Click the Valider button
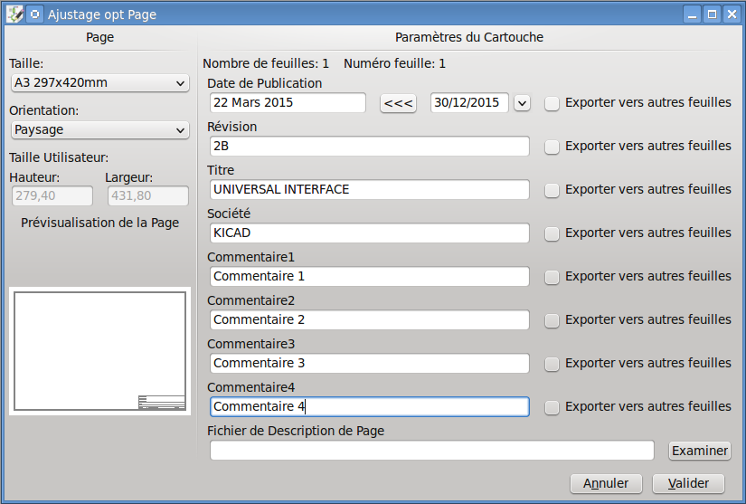746x504 pixels. 688,483
